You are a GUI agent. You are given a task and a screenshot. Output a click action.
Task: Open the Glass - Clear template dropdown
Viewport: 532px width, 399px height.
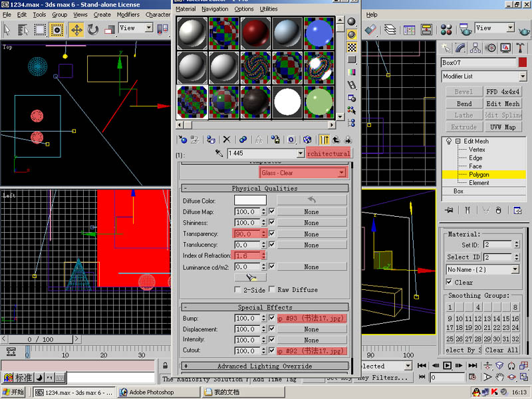[342, 173]
